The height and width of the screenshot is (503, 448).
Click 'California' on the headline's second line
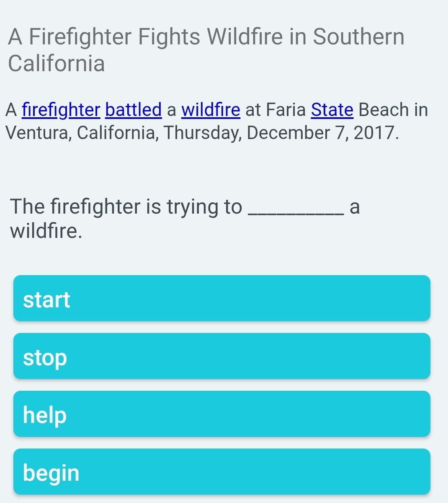[57, 64]
